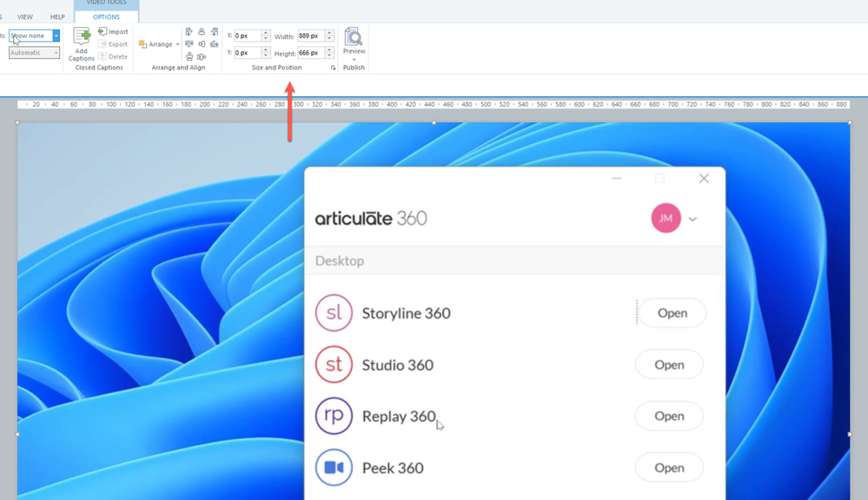Screen dimensions: 868x500
Task: Expand account menu chevron beside JM
Action: (x=692, y=219)
